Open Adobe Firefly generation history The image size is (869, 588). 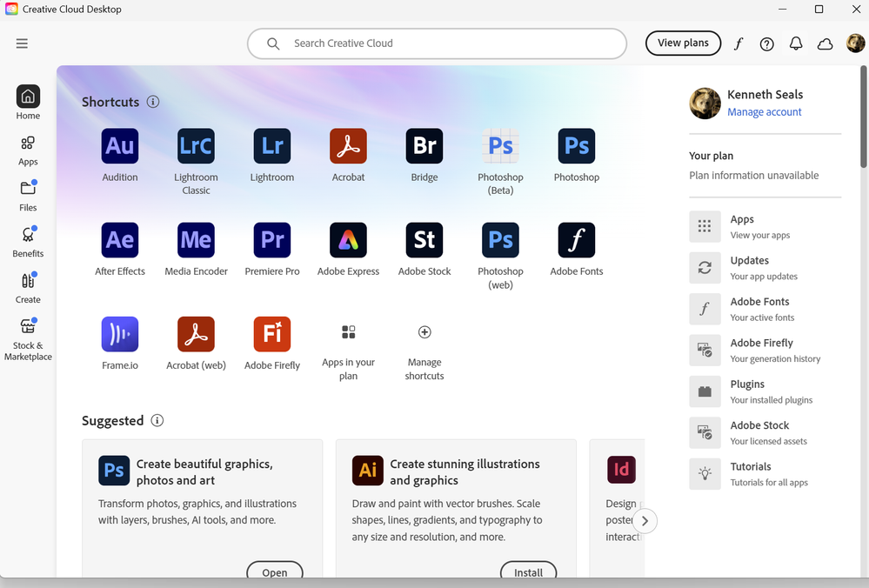click(765, 351)
